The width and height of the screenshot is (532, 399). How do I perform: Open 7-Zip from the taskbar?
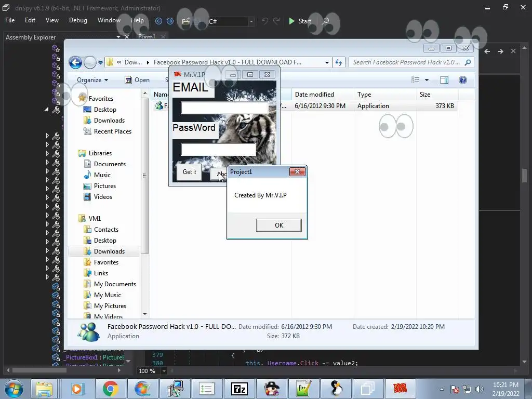tap(239, 389)
